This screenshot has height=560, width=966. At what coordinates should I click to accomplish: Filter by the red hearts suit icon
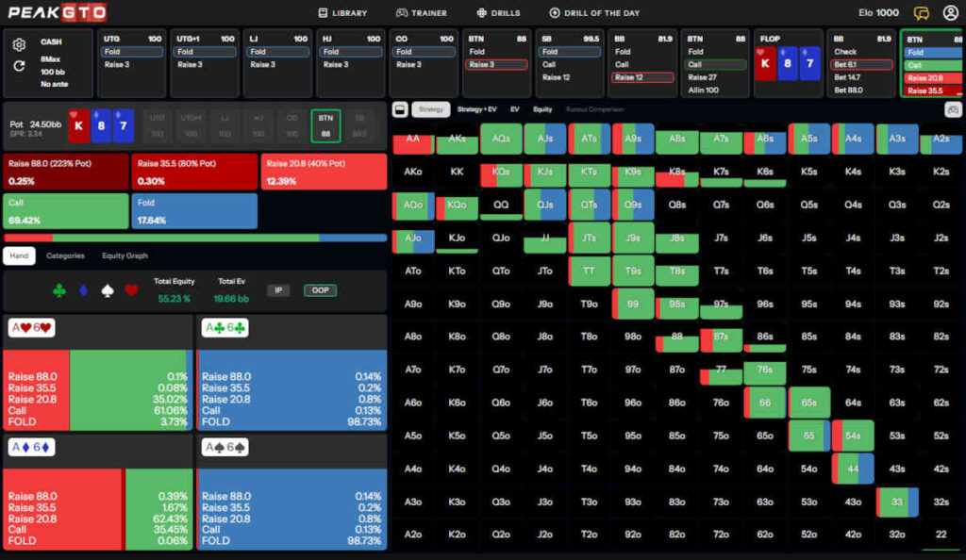131,291
